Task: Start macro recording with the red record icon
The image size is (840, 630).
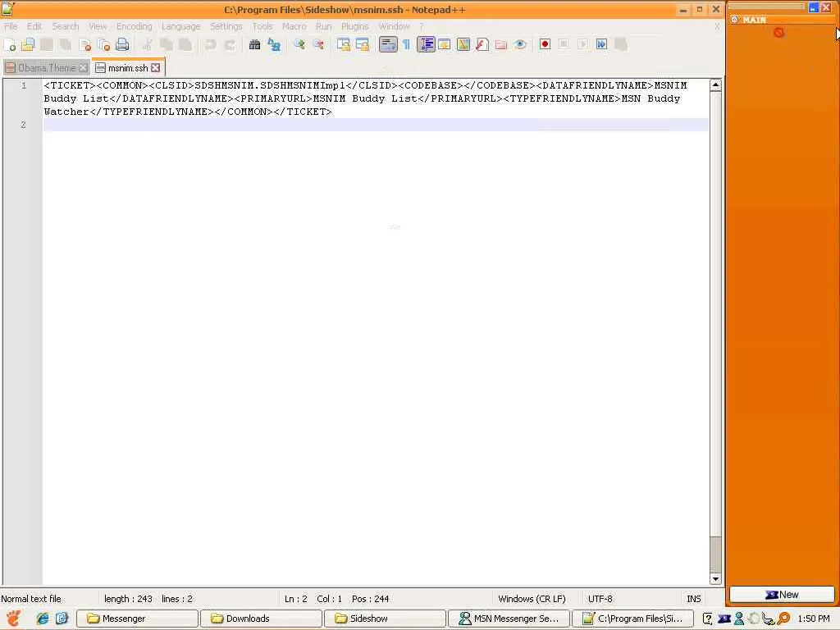Action: tap(545, 44)
